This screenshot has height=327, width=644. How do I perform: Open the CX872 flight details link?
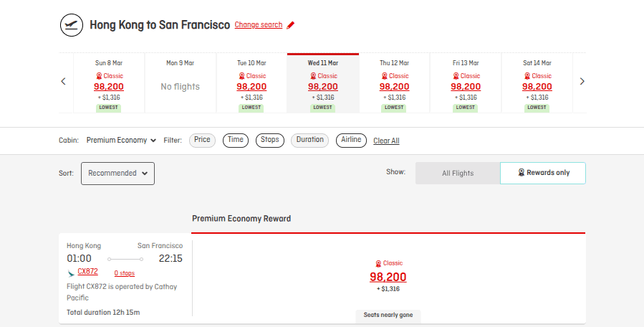point(87,272)
